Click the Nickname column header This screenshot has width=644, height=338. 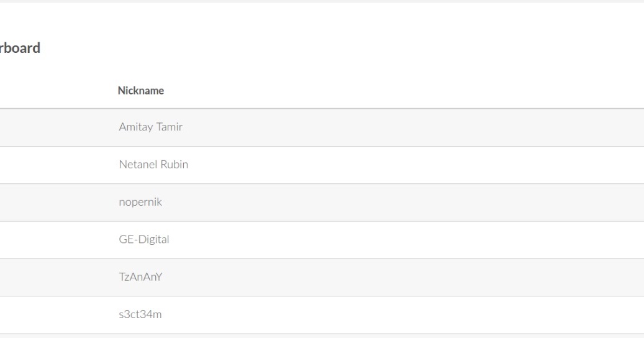pyautogui.click(x=140, y=90)
